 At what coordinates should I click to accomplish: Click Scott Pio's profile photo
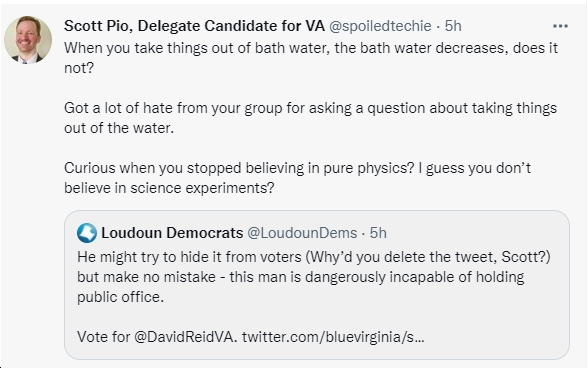(x=28, y=40)
